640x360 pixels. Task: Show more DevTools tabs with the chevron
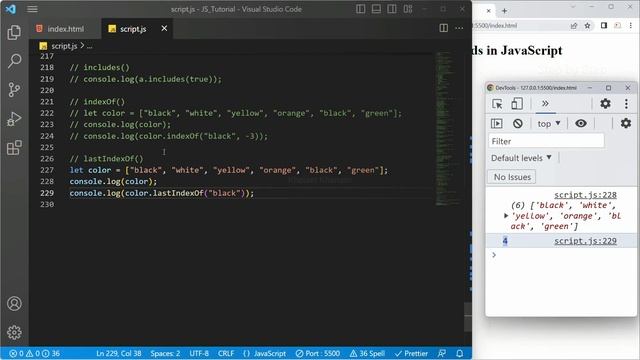click(545, 103)
